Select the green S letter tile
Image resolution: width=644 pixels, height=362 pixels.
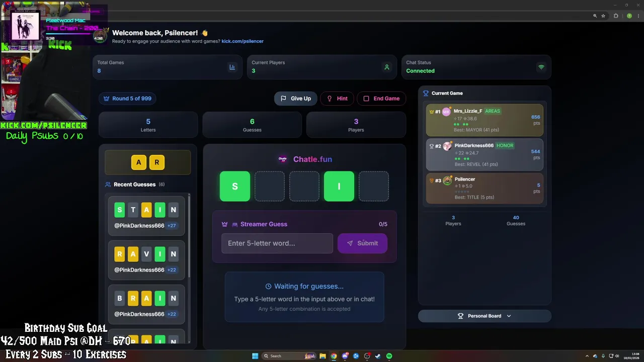click(x=235, y=187)
